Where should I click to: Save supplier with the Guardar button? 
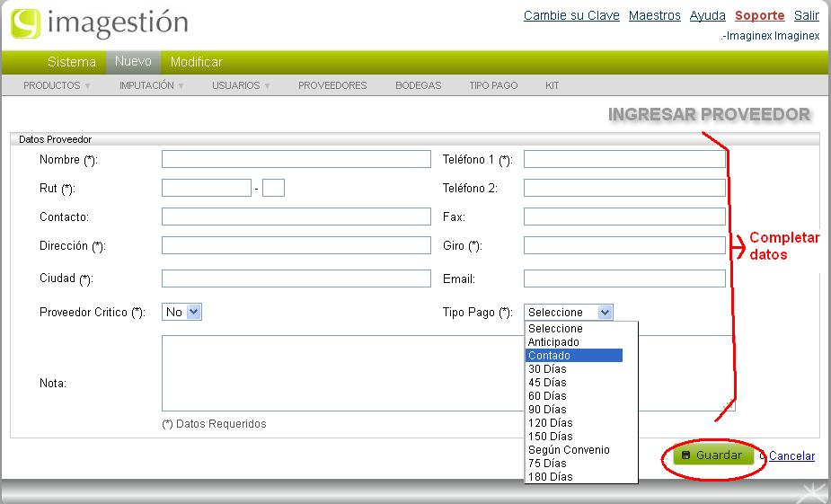point(712,455)
